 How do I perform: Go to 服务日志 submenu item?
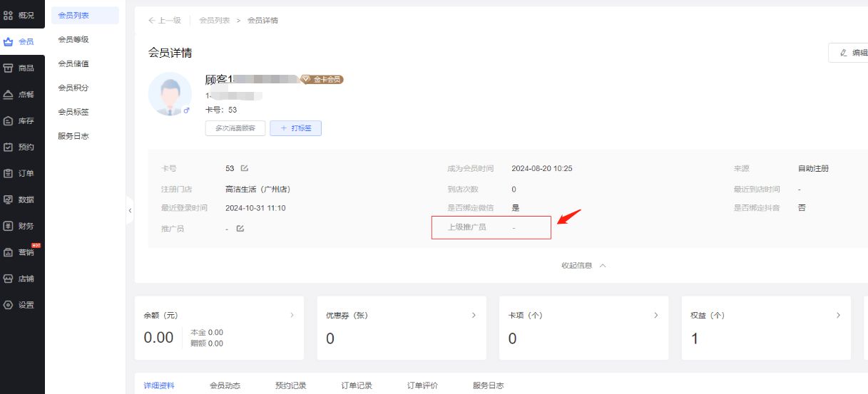click(73, 136)
